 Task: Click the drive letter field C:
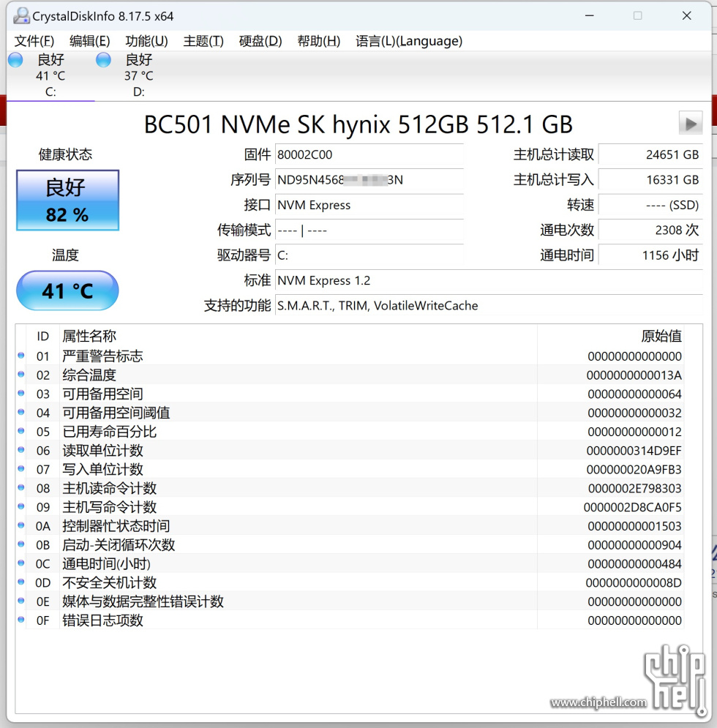[x=369, y=255]
